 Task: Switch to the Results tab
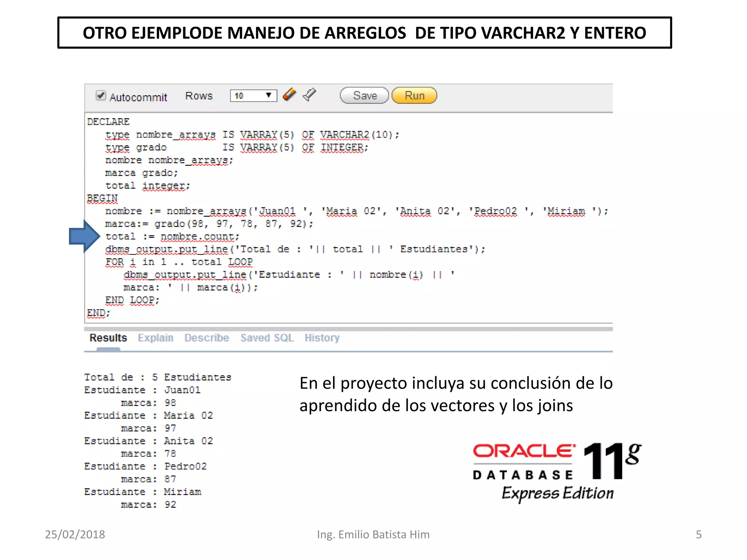[108, 338]
